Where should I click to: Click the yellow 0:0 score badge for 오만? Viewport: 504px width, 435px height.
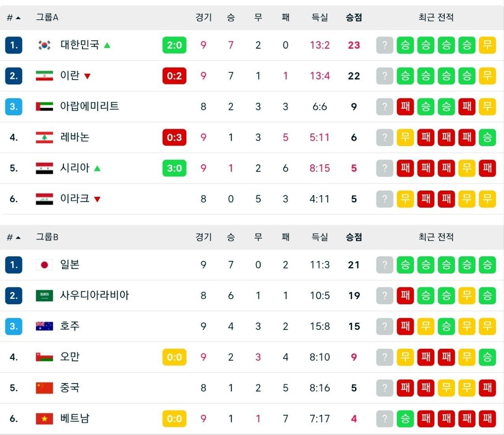coord(174,357)
